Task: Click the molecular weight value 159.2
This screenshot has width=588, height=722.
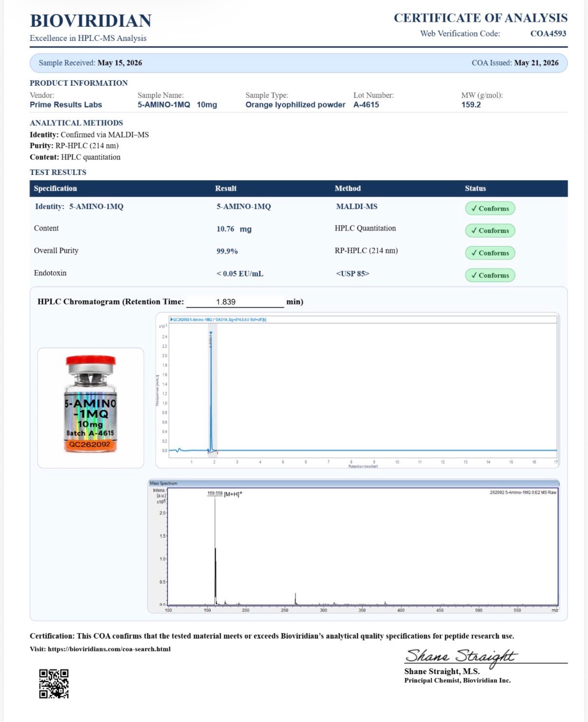Action: coord(471,105)
